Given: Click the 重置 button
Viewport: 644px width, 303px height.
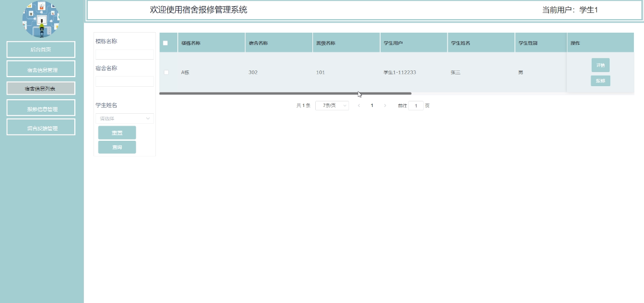Looking at the screenshot, I should [x=117, y=133].
